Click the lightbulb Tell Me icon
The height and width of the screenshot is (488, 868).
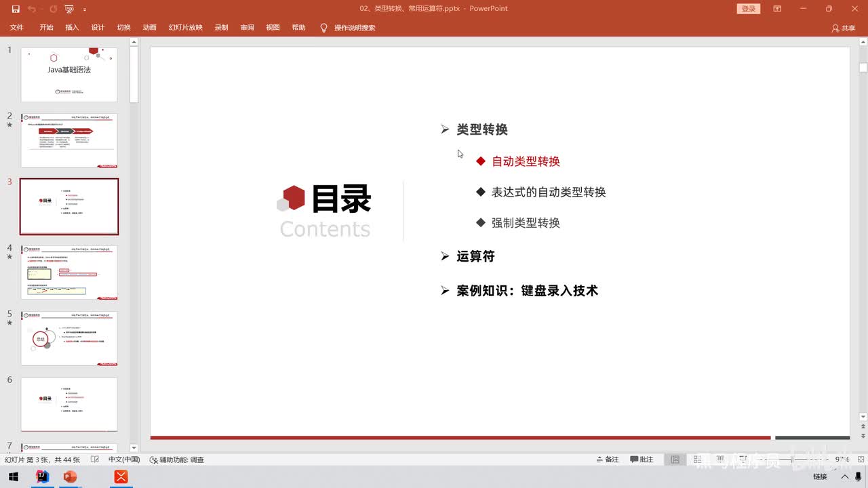click(x=323, y=28)
